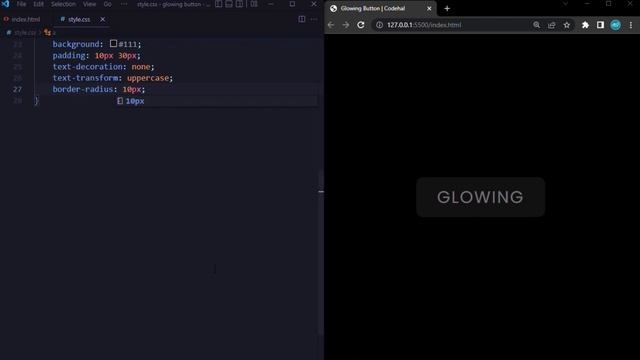Open a new browser tab
This screenshot has height=360, width=640.
coord(447,8)
